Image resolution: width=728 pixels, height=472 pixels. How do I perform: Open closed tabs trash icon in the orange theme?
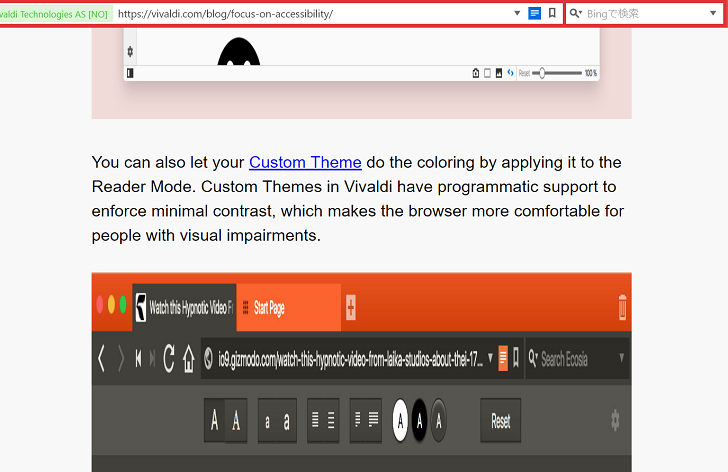pos(622,307)
